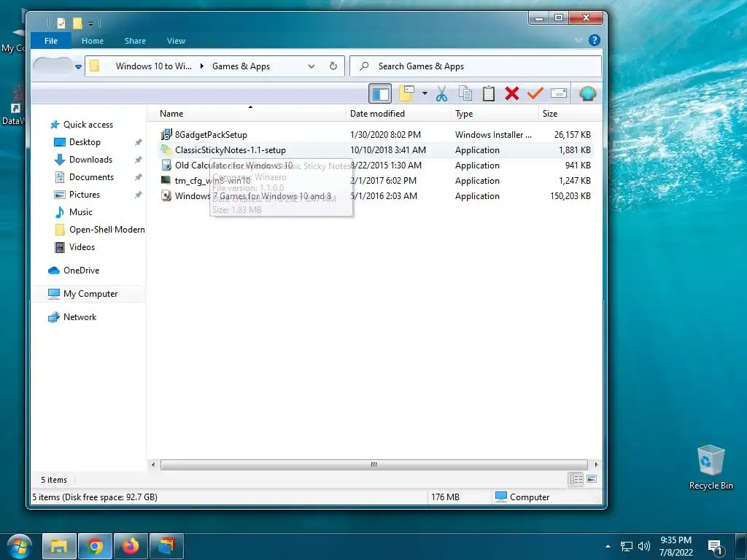Open OneDrive in navigation pane
The width and height of the screenshot is (747, 560).
tap(81, 271)
